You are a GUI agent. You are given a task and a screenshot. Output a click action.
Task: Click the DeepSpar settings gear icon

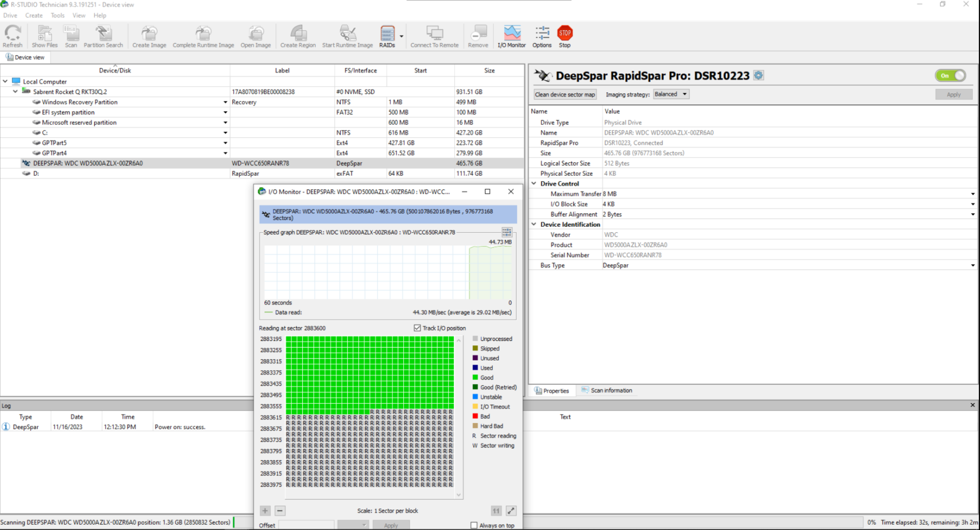pyautogui.click(x=758, y=75)
